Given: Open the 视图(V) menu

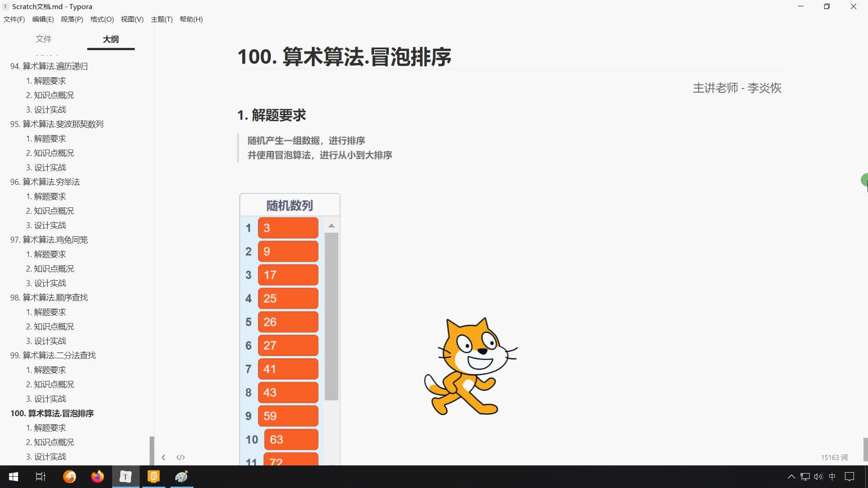Looking at the screenshot, I should pyautogui.click(x=132, y=19).
